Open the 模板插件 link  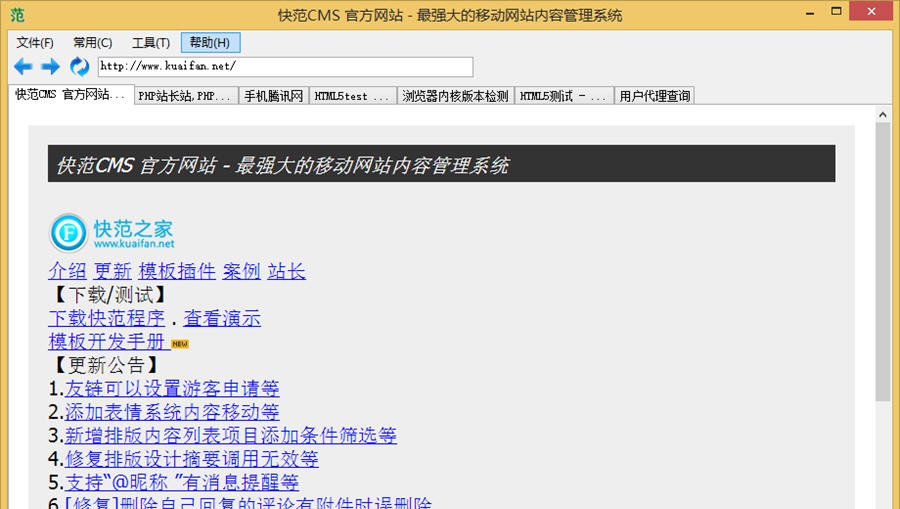(177, 271)
